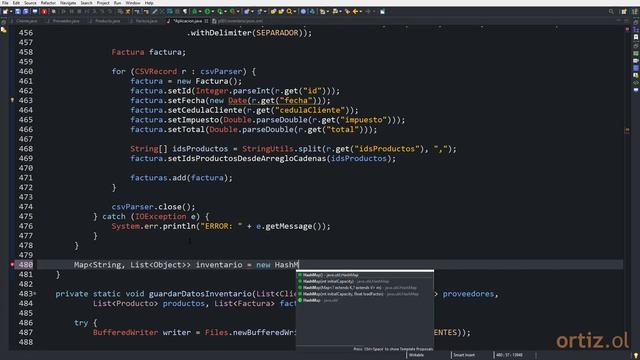This screenshot has height=360, width=640.
Task: Click the Coverage run toolbar icon
Action: click(x=220, y=11)
